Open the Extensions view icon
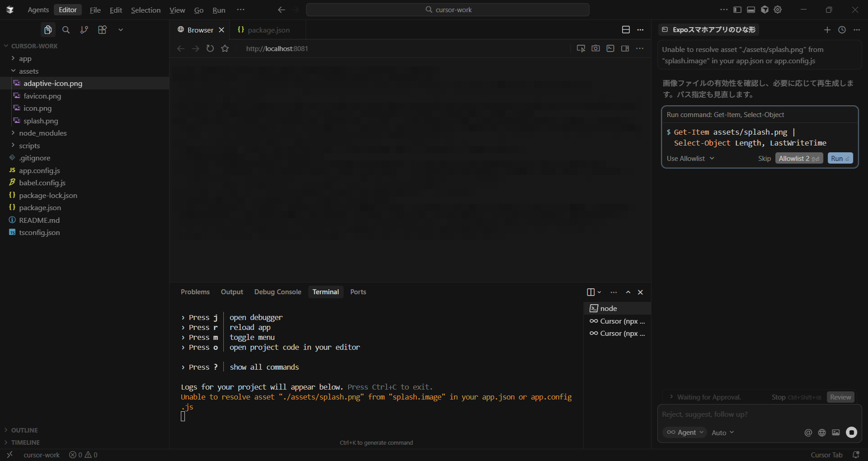Image resolution: width=868 pixels, height=461 pixels. click(x=102, y=30)
